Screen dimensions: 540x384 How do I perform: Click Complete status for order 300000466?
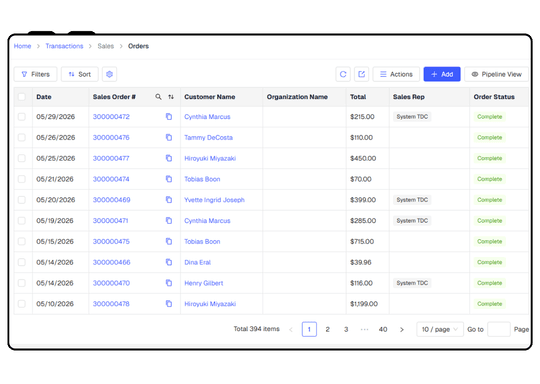pyautogui.click(x=489, y=262)
